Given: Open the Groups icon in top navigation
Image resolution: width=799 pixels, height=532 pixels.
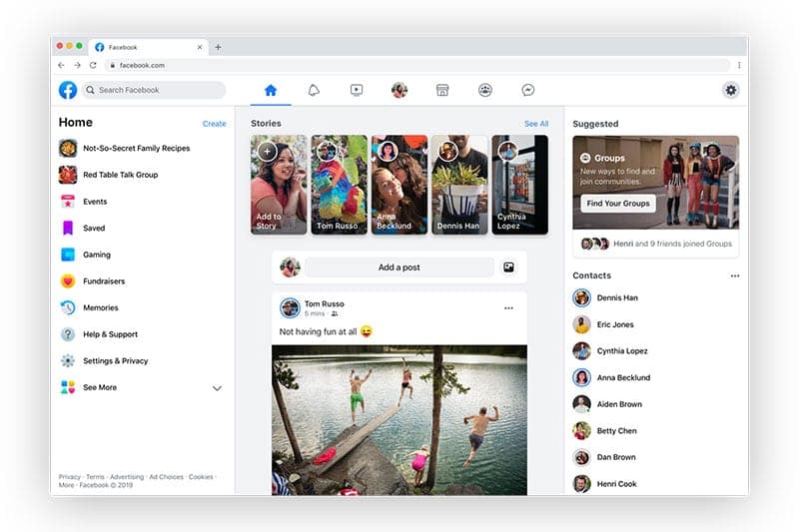Looking at the screenshot, I should [x=485, y=90].
